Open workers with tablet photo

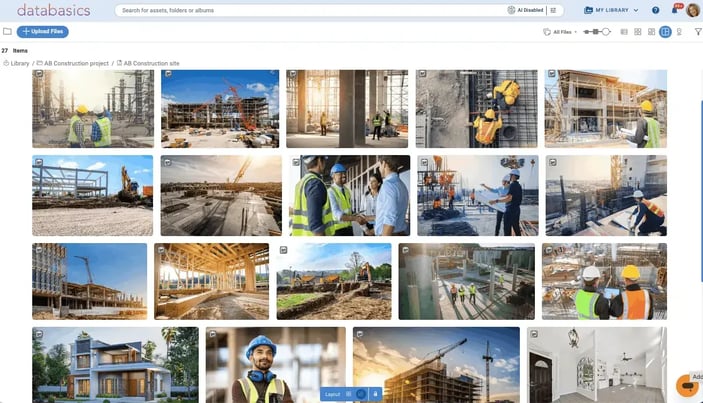click(604, 282)
